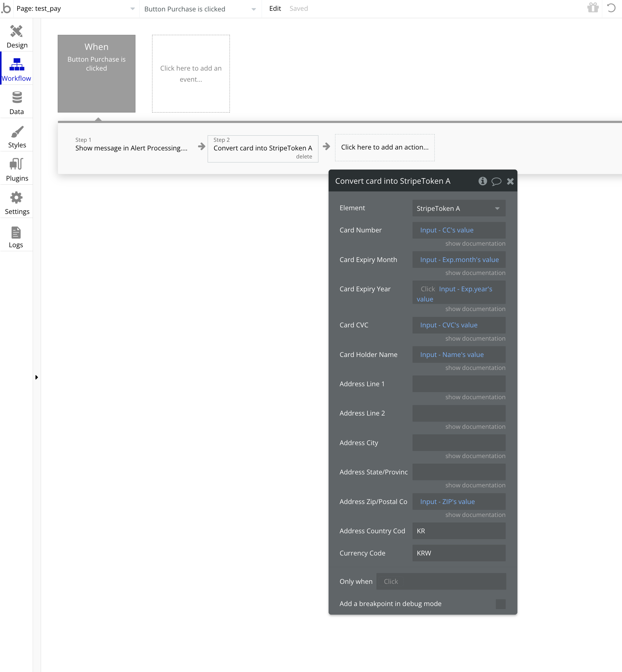Open the Settings gear icon
Screen dimensions: 622x672
pos(16,197)
